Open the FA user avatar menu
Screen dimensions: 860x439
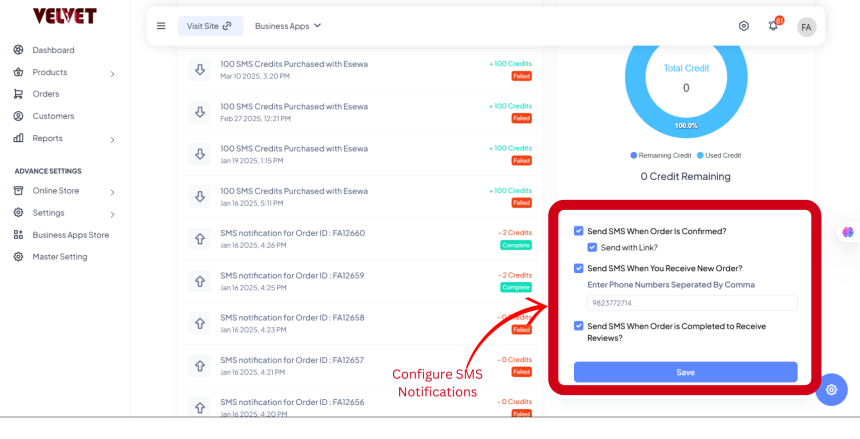pyautogui.click(x=806, y=27)
